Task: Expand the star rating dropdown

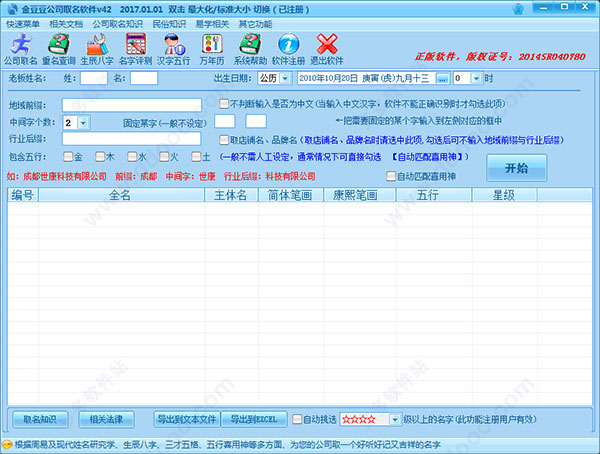Action: pyautogui.click(x=395, y=420)
